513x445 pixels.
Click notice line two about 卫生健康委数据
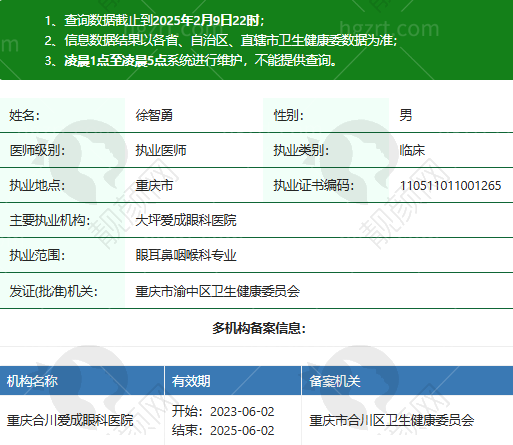[221, 40]
